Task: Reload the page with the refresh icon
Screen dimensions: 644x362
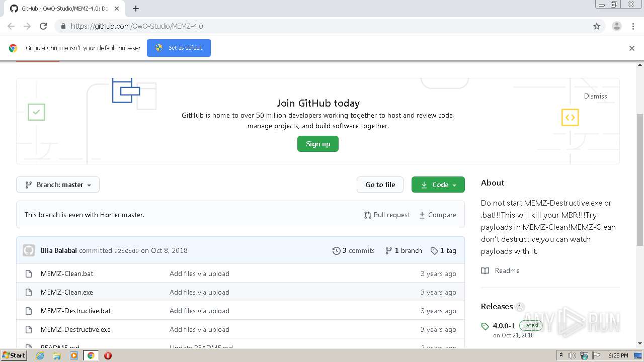Action: tap(43, 26)
